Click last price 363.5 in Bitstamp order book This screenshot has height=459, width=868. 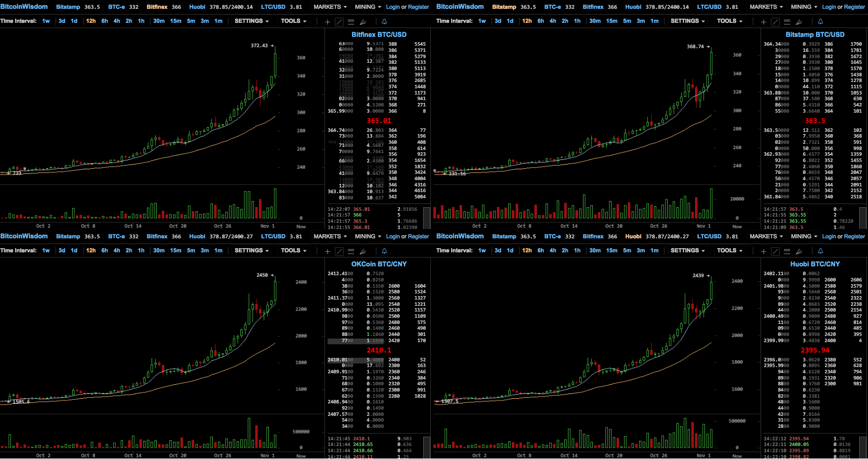tap(815, 120)
